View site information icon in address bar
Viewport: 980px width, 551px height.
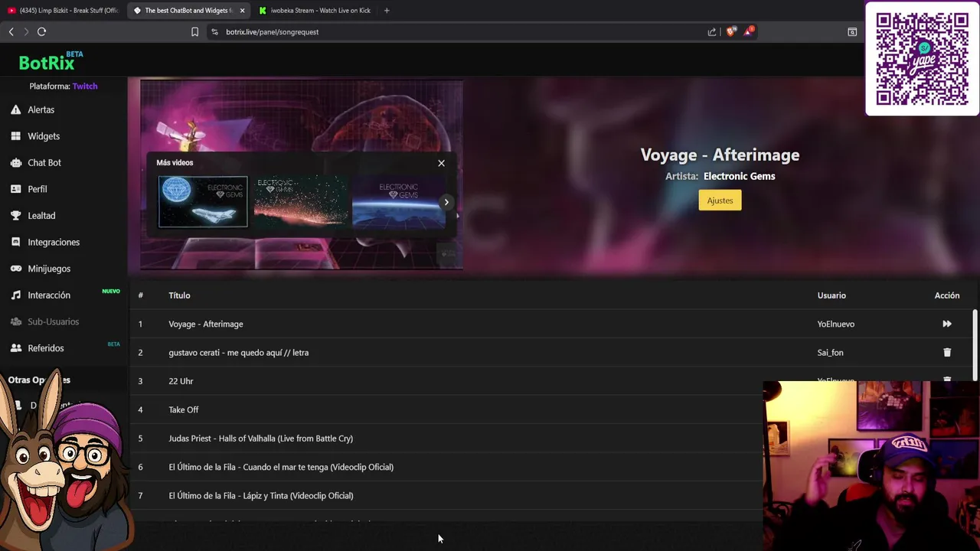214,31
